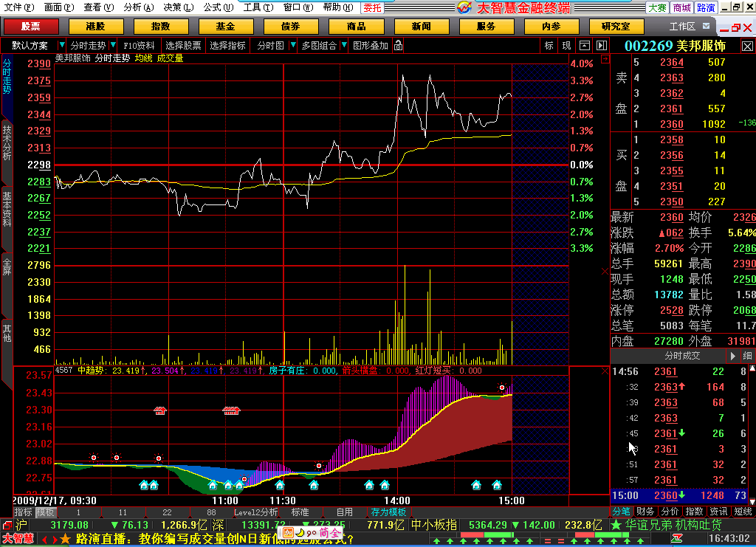Select the 其他 vertical side tab

click(7, 333)
